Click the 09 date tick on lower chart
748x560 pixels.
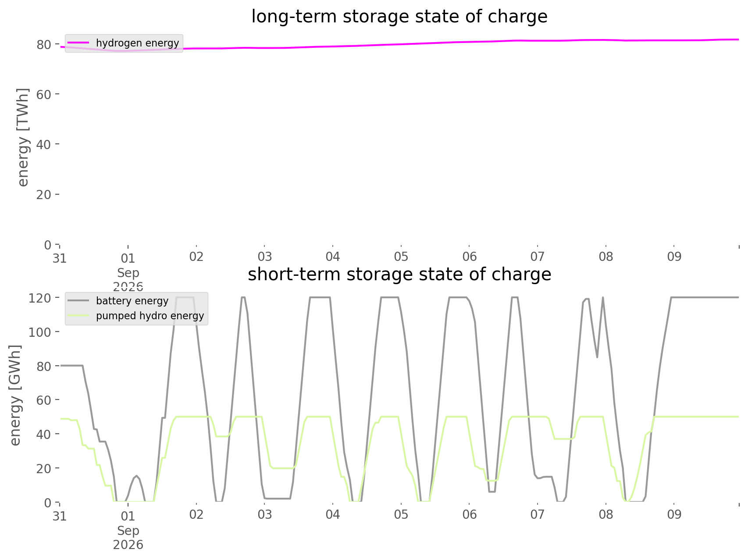click(674, 515)
